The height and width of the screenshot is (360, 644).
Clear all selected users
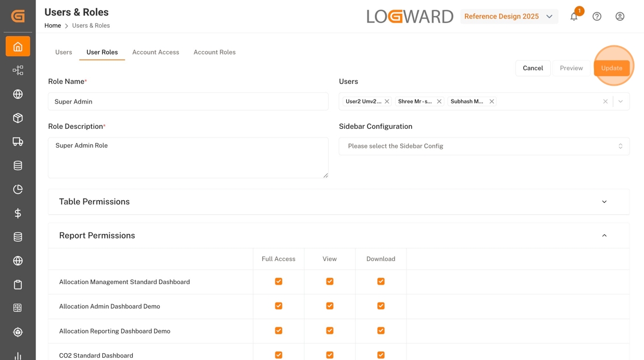click(x=605, y=102)
